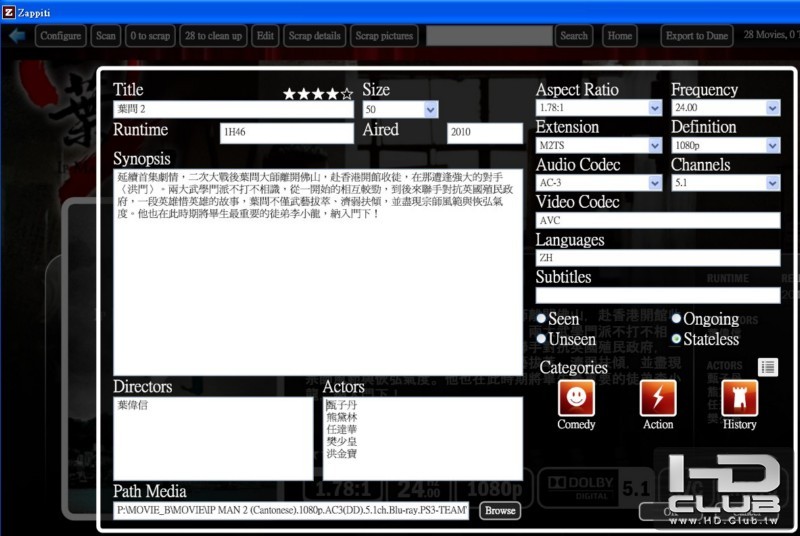Viewport: 800px width, 536px height.
Task: Open the Aspect Ratio dropdown
Action: point(655,108)
